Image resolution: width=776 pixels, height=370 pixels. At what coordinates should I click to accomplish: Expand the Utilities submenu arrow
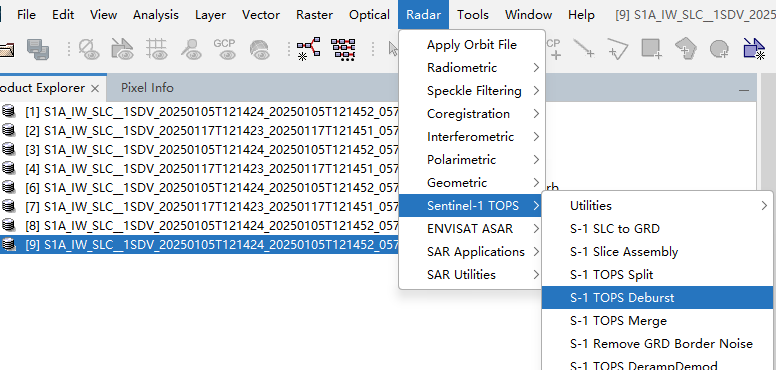[x=765, y=206]
